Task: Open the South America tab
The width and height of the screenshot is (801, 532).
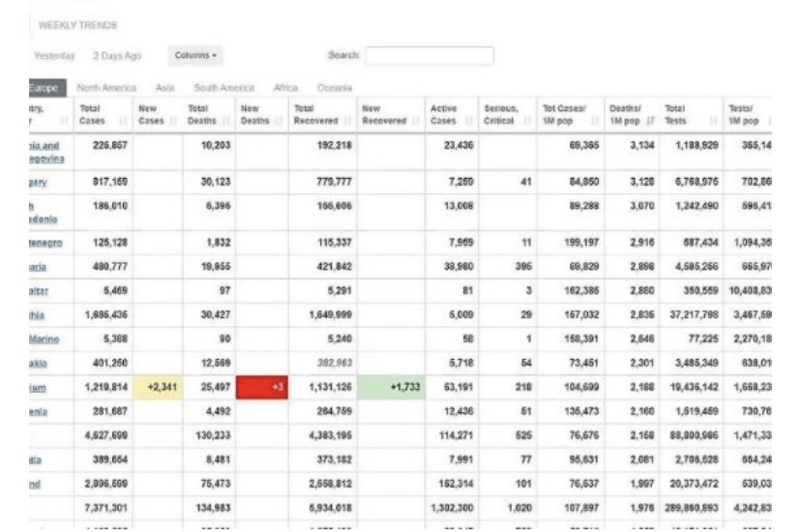Action: point(223,88)
